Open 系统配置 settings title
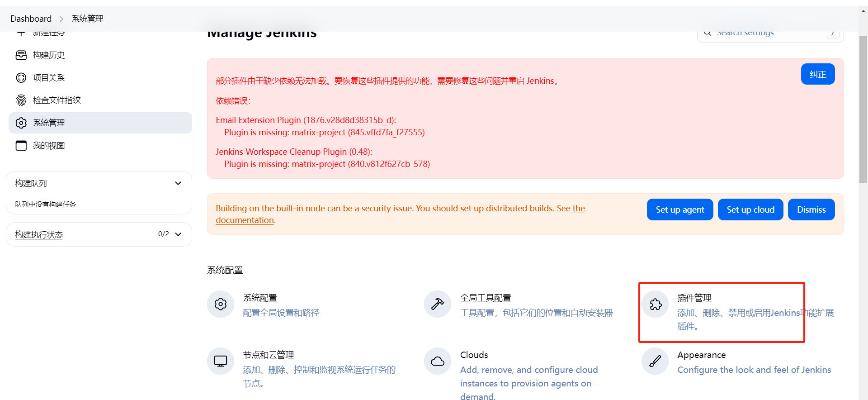 click(x=260, y=298)
